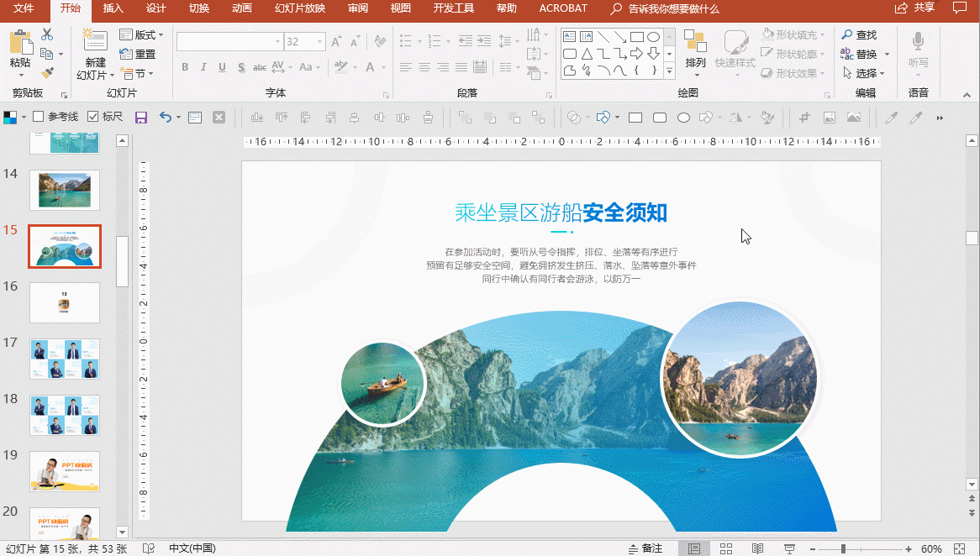
Task: Toggle Italic formatting
Action: [203, 67]
